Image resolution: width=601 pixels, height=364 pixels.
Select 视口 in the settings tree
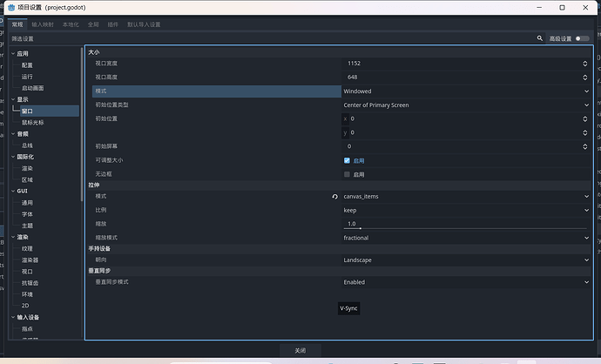click(x=27, y=272)
